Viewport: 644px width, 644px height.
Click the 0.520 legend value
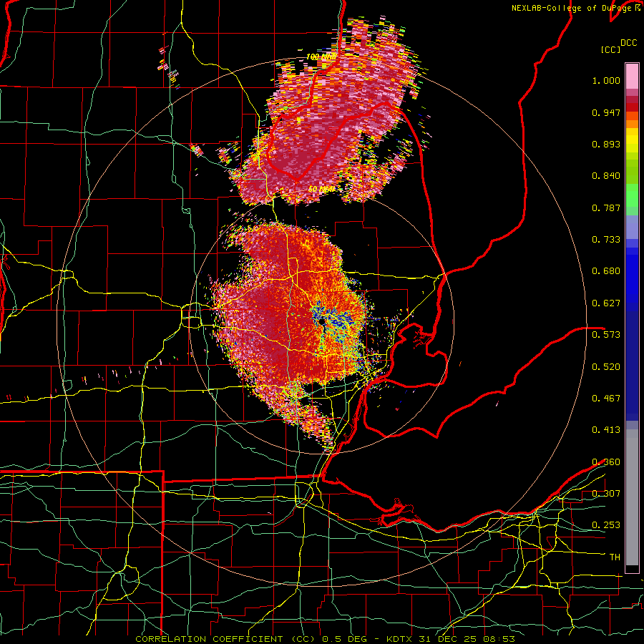pos(606,366)
